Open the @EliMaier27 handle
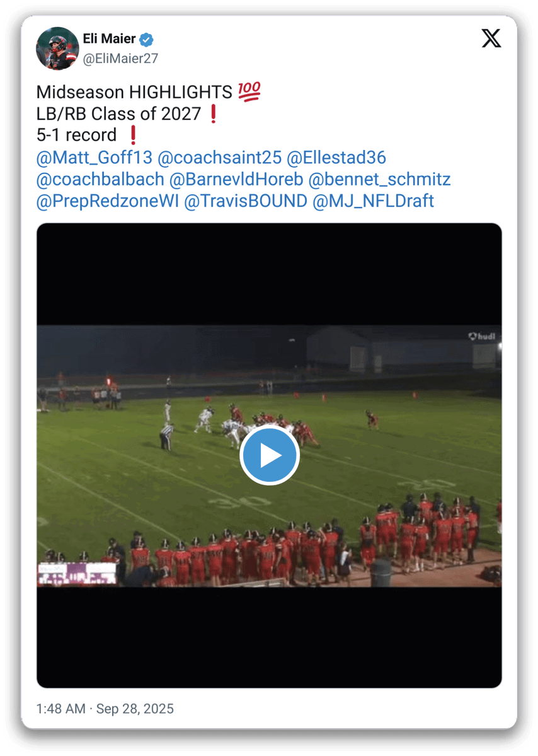Screen dimensions: 538x756 pyautogui.click(x=120, y=59)
